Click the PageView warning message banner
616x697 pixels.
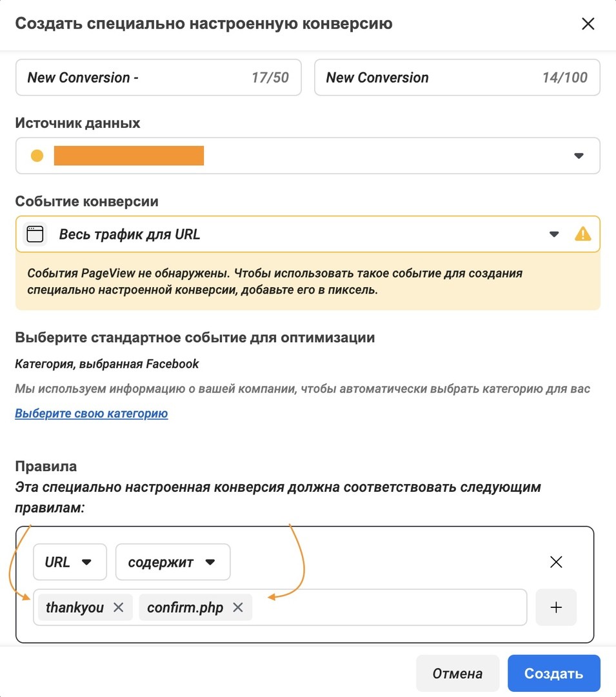pyautogui.click(x=308, y=281)
